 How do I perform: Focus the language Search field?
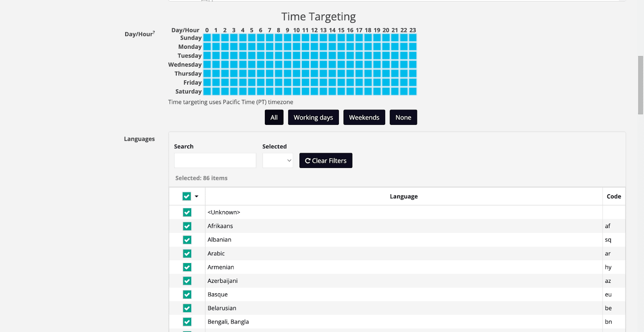215,161
